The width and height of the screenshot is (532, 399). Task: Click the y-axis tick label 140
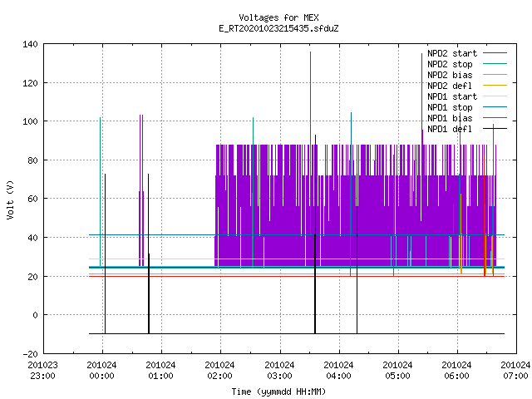[30, 44]
